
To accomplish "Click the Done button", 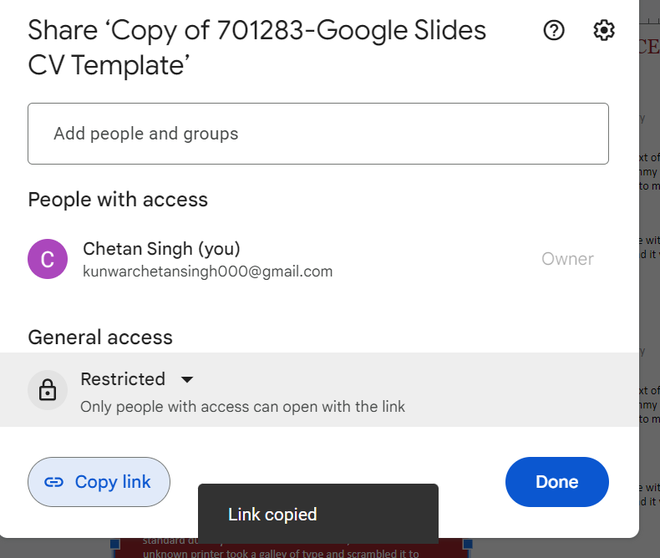I will 557,482.
